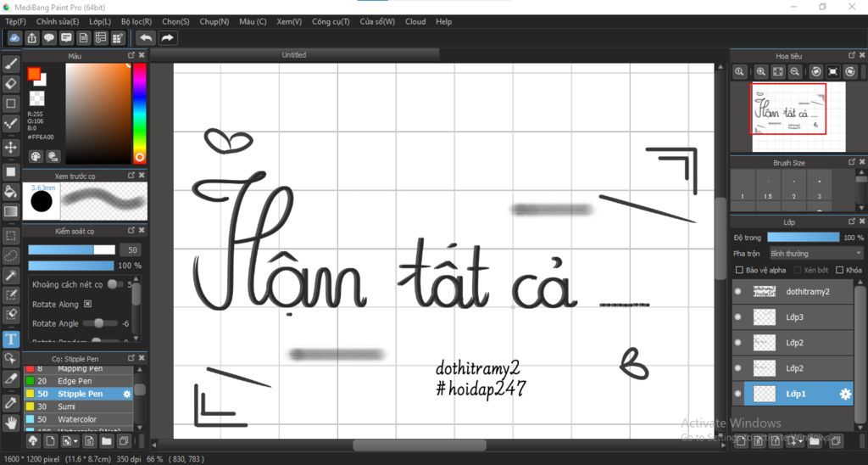Rotate canvas left in the navigator panel
Image resolution: width=868 pixels, height=465 pixels.
pyautogui.click(x=816, y=71)
